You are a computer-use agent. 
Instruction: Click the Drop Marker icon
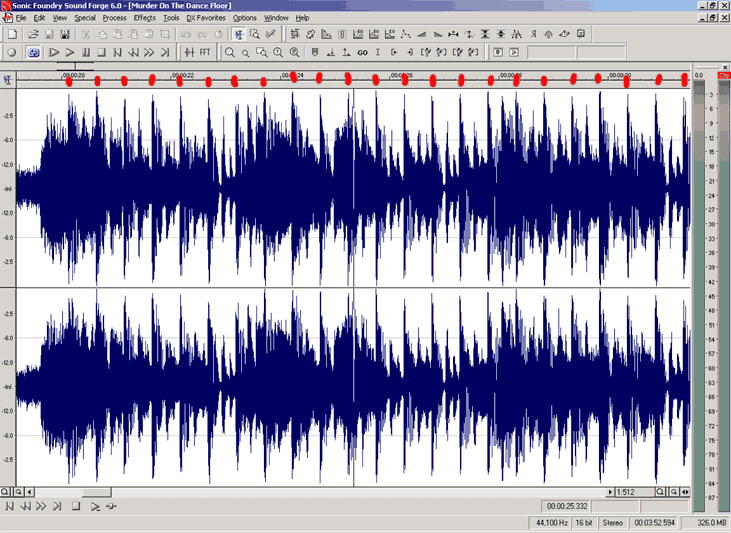click(x=315, y=52)
